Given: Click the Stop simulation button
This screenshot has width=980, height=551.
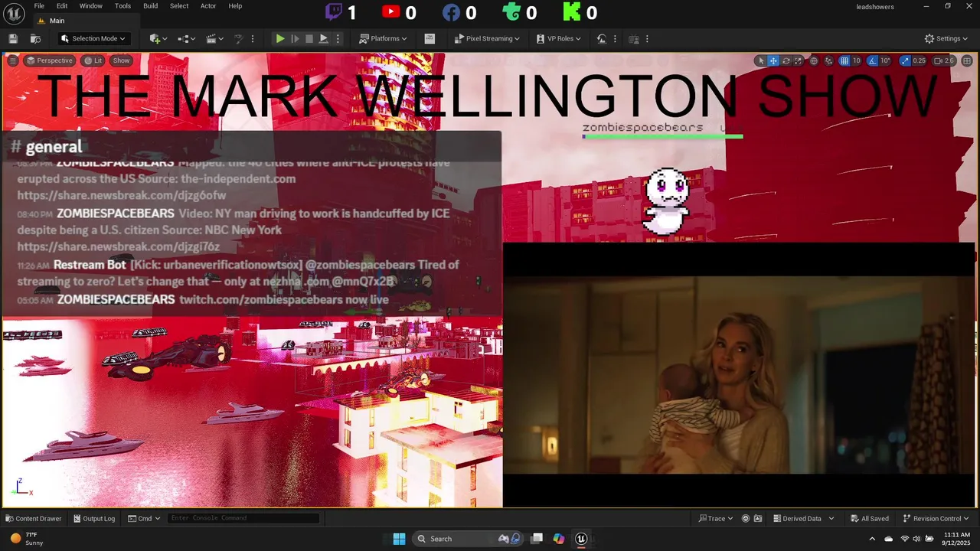Looking at the screenshot, I should coord(309,38).
